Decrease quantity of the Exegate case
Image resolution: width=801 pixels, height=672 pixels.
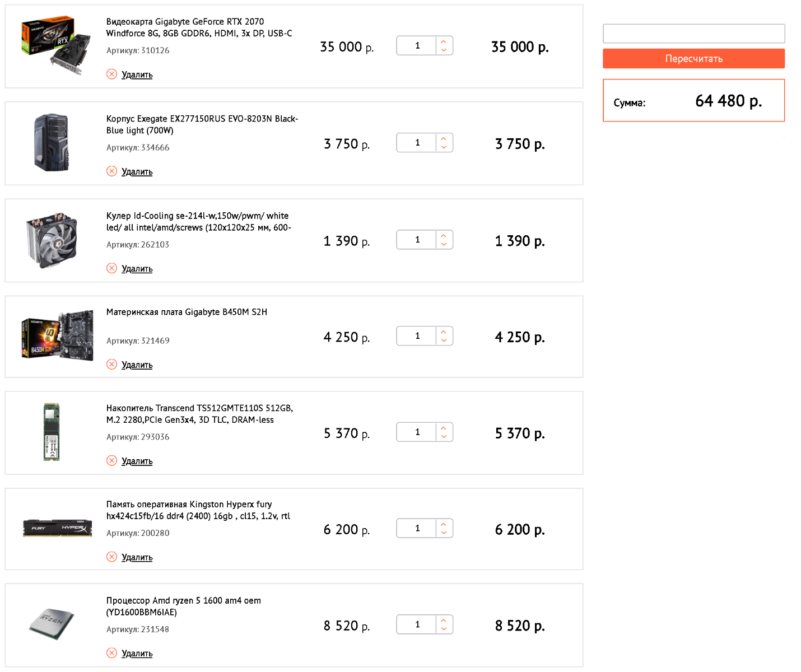click(x=444, y=147)
